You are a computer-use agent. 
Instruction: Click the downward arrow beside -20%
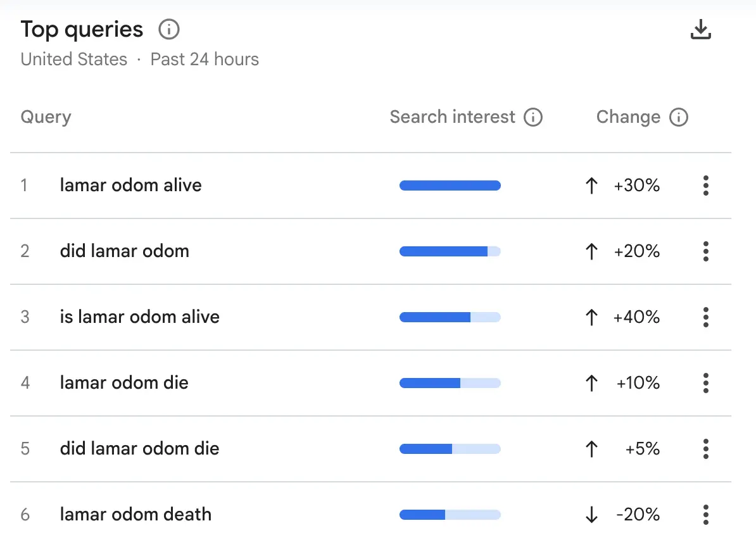(x=591, y=515)
